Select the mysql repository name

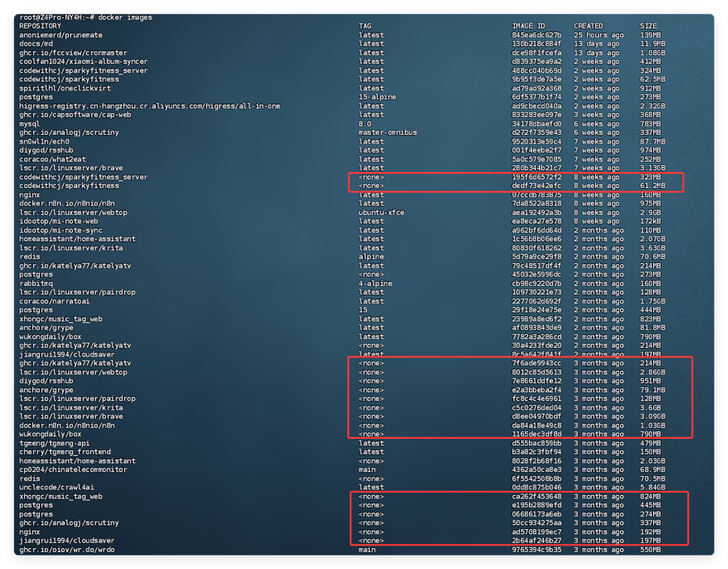[x=29, y=124]
